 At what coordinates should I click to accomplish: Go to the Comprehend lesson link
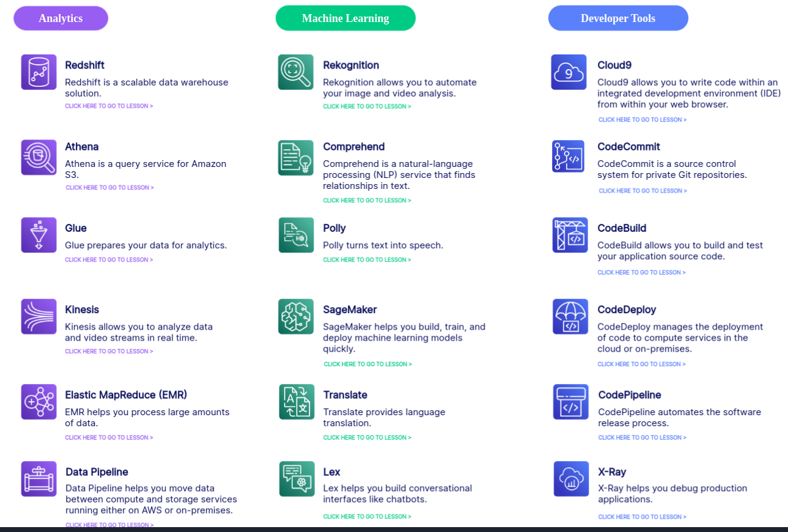pyautogui.click(x=367, y=201)
